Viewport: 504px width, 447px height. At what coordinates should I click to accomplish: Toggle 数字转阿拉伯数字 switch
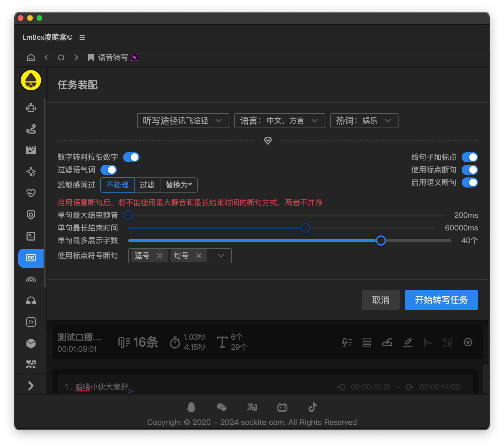pos(131,157)
